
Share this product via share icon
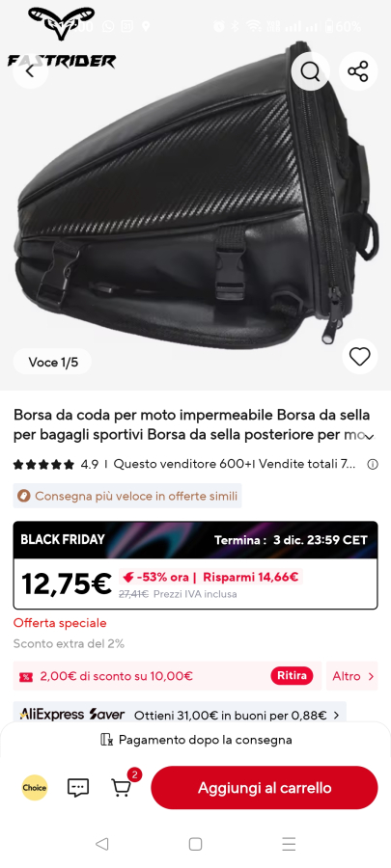[x=358, y=70]
